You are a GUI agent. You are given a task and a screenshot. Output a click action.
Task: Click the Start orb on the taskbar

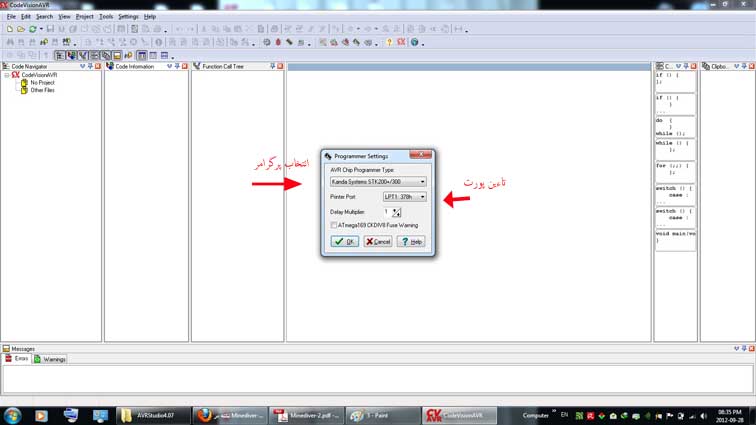tap(12, 415)
